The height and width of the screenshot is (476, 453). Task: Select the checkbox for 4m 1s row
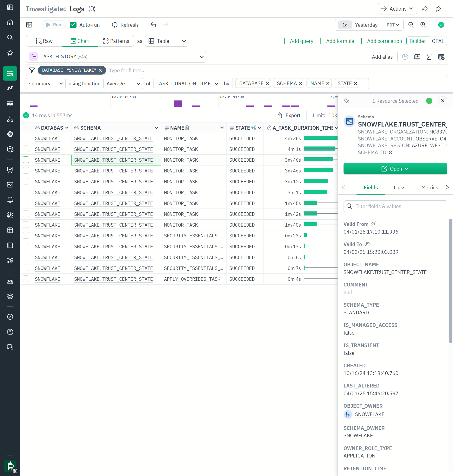[x=26, y=149]
